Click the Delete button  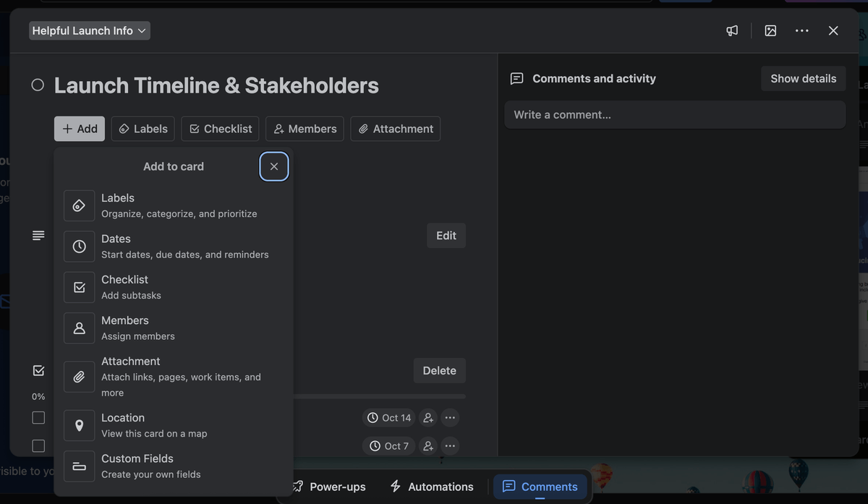point(439,370)
